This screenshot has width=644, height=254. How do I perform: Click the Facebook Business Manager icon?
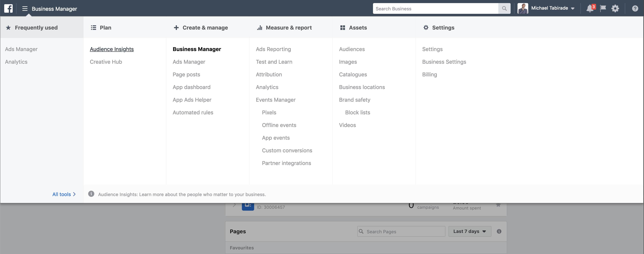[x=8, y=8]
